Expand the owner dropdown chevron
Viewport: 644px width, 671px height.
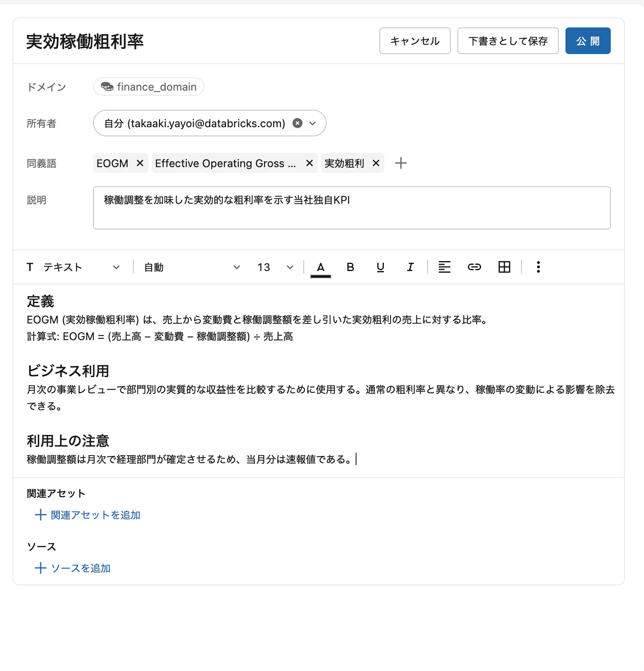(x=313, y=123)
